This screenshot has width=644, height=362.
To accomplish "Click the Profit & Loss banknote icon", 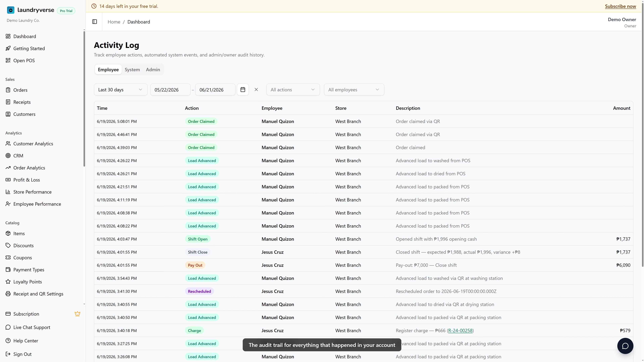I will [x=8, y=180].
